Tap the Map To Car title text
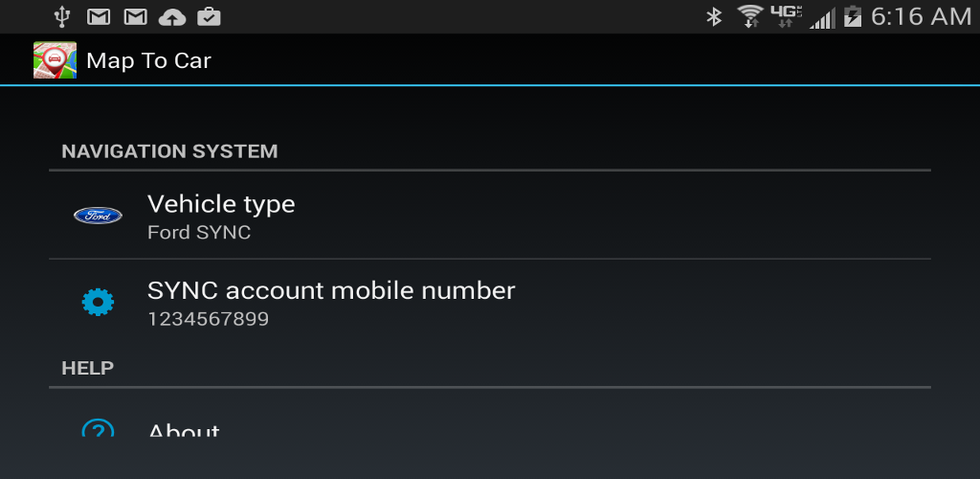The width and height of the screenshot is (980, 479). coord(148,60)
